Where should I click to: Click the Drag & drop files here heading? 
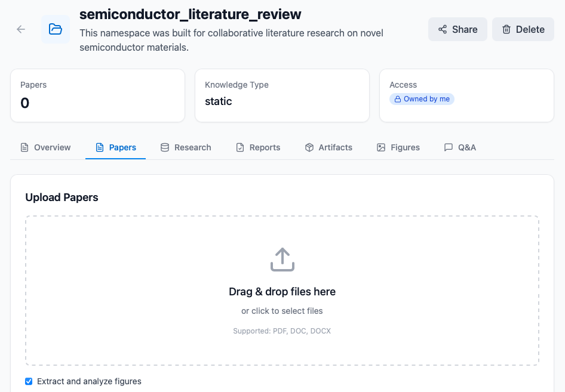click(282, 292)
